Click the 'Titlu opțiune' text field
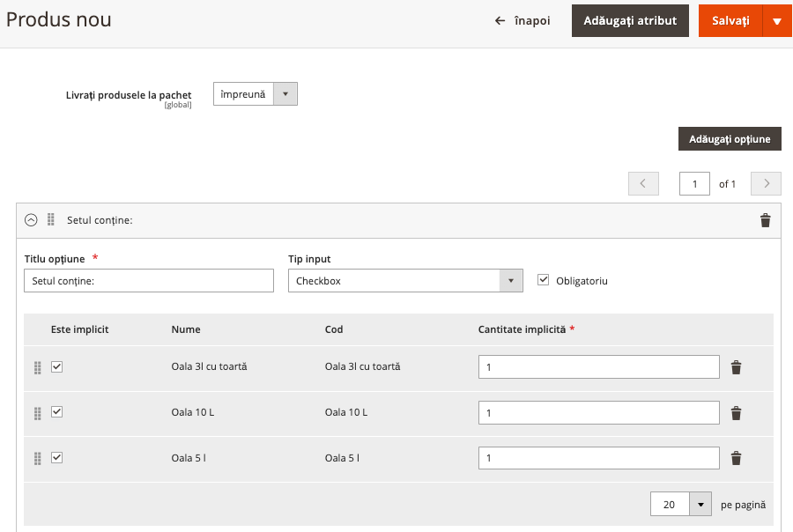This screenshot has height=532, width=793. pyautogui.click(x=149, y=281)
